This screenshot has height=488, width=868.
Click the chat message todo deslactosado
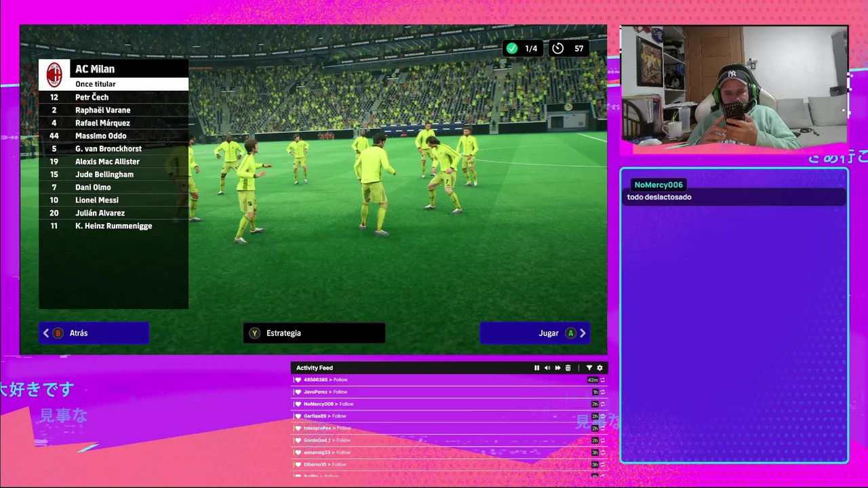[659, 197]
